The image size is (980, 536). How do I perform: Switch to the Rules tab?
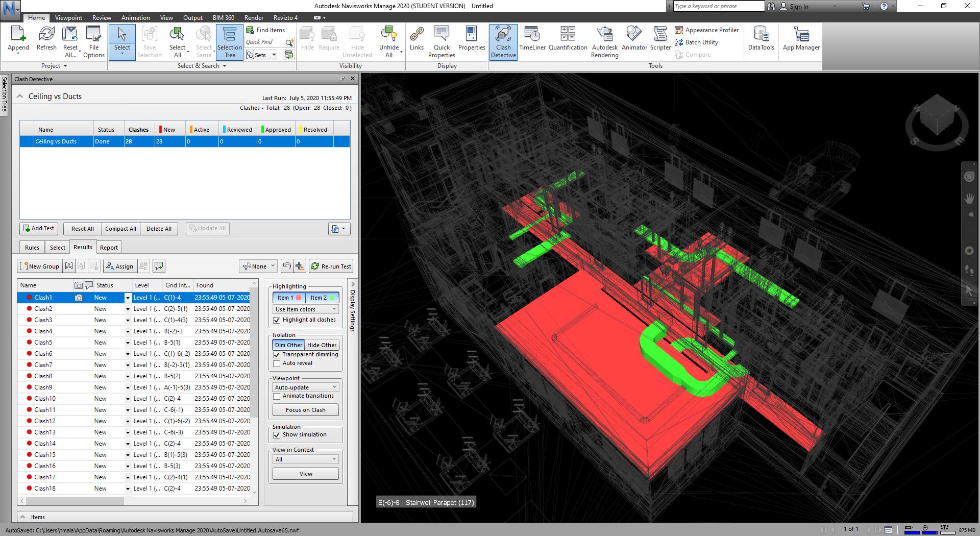[x=32, y=248]
